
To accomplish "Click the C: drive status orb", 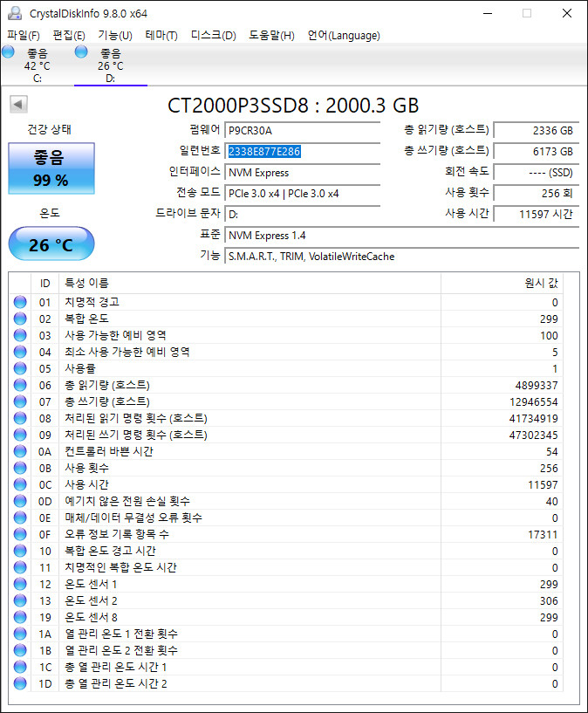I will pos(8,51).
